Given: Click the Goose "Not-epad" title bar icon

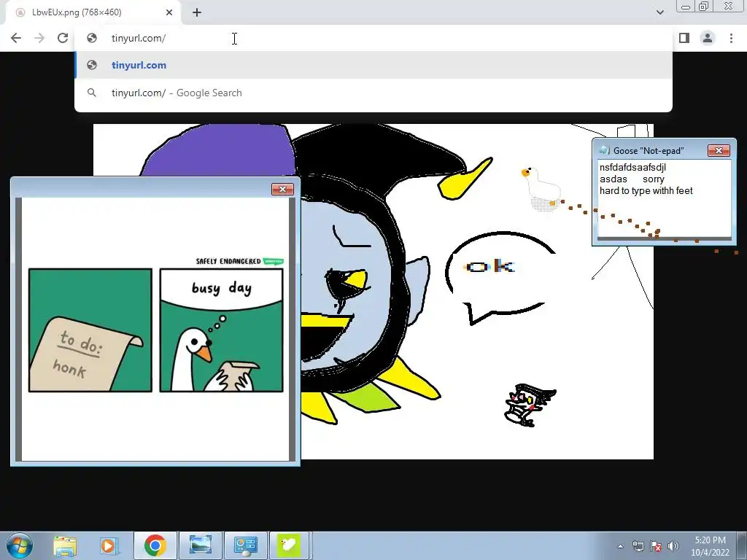Looking at the screenshot, I should point(605,150).
